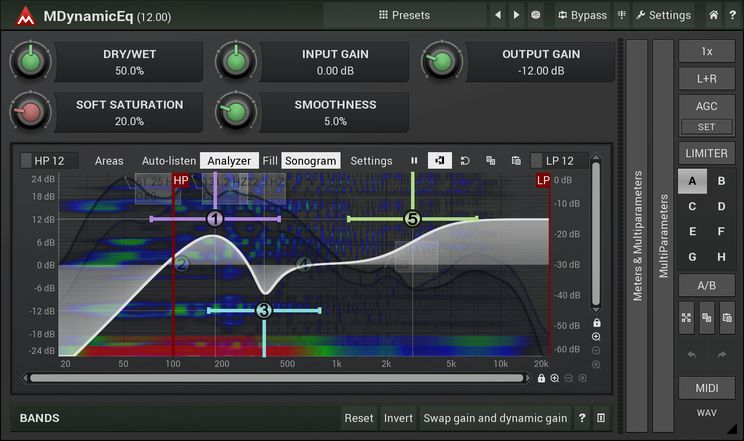
Task: Click the random preset dice icon
Action: pyautogui.click(x=536, y=15)
